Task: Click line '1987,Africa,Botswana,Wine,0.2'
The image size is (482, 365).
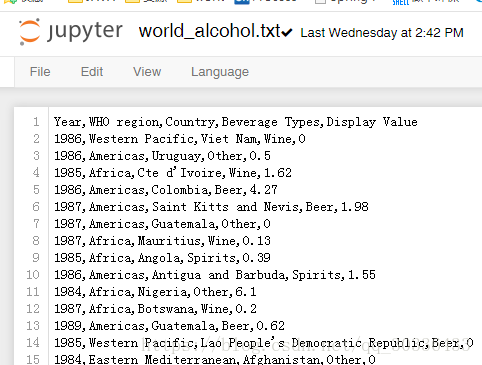Action: click(x=155, y=309)
